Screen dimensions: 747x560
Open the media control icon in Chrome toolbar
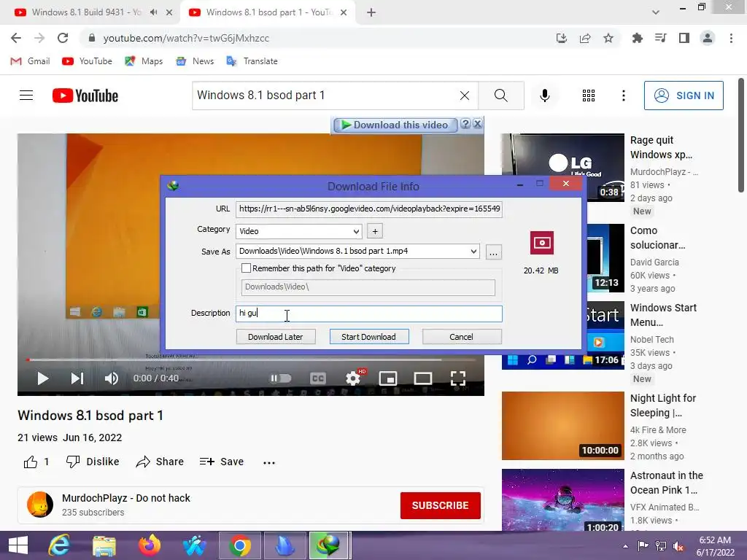[x=660, y=38]
